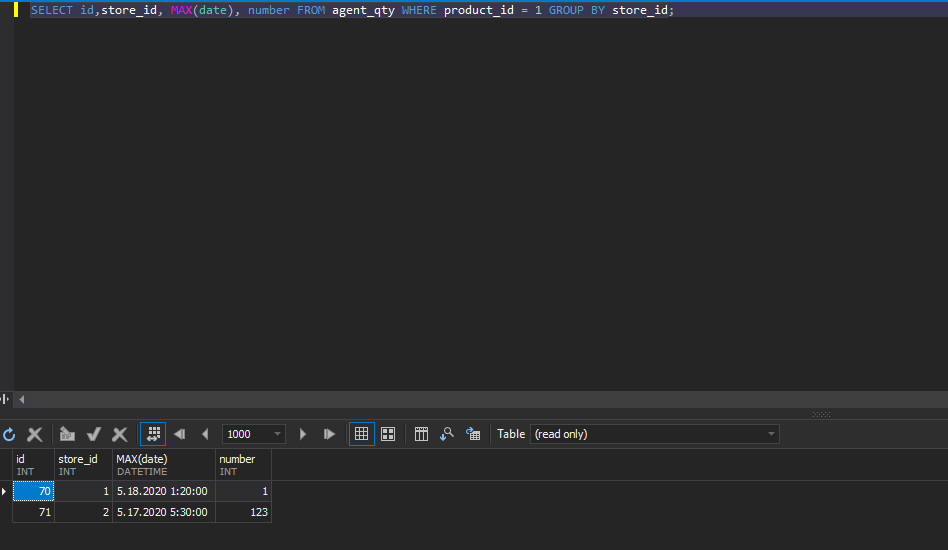This screenshot has height=550, width=948.
Task: Click the store_id column header
Action: click(x=83, y=465)
